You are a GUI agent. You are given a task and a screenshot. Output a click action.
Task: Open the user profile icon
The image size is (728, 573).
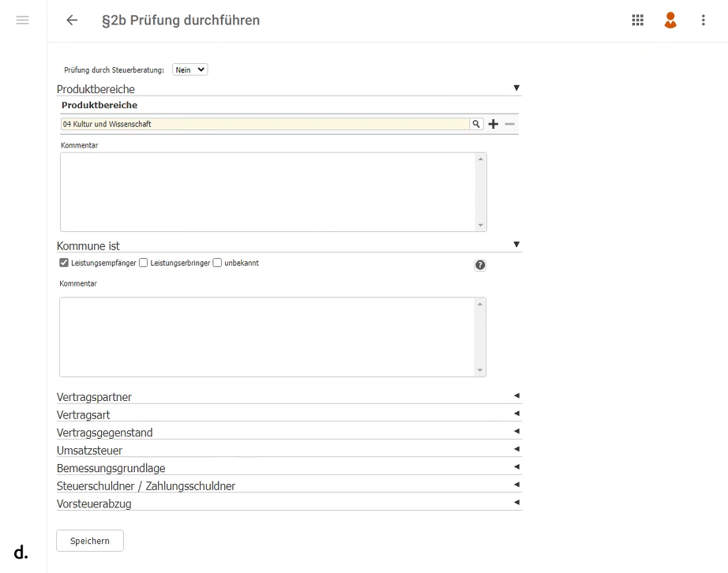(670, 21)
